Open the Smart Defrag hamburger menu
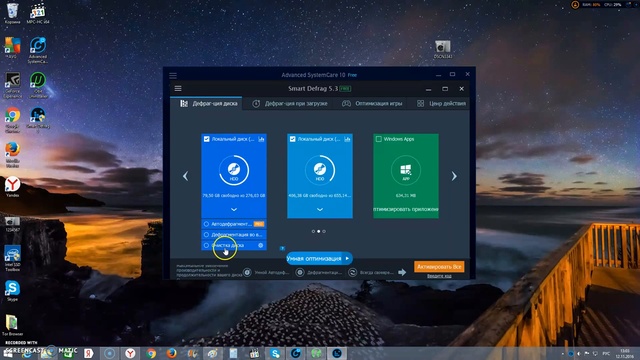The image size is (640, 360). coord(178,89)
